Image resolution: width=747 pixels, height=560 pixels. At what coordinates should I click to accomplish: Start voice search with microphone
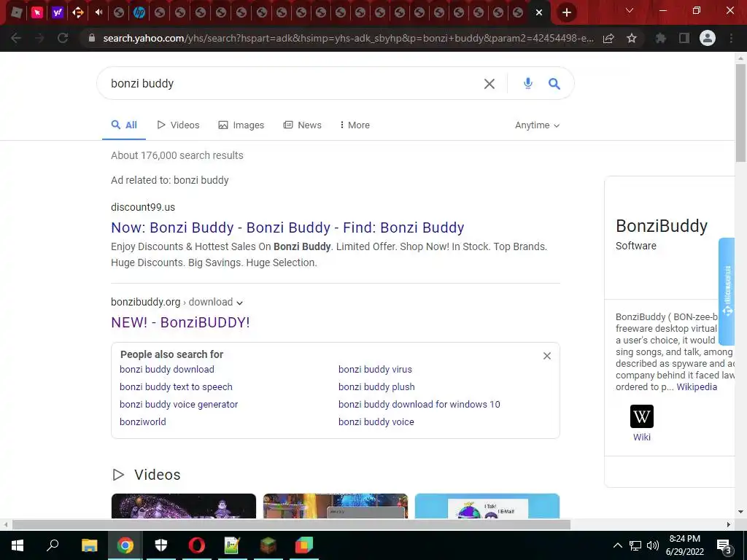(x=528, y=83)
